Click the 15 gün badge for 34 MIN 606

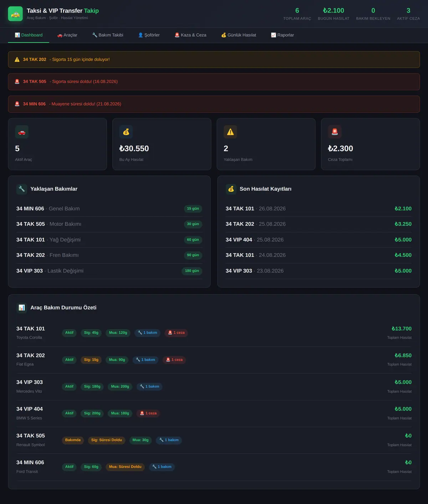tap(193, 209)
